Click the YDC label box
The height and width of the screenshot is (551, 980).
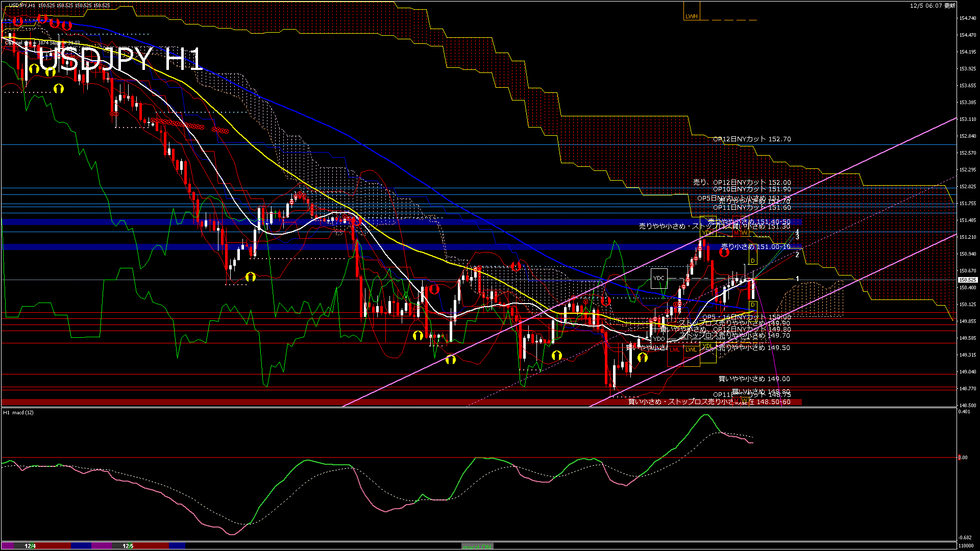(659, 278)
